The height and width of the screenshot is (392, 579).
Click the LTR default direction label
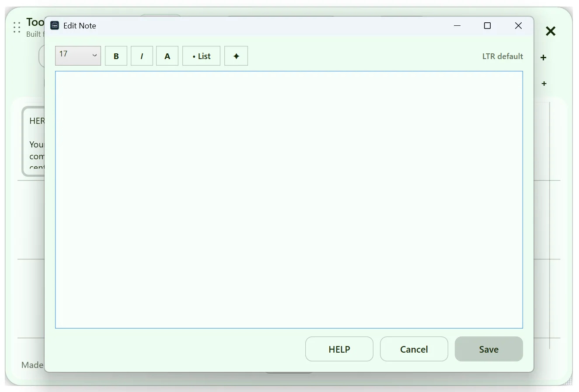click(502, 56)
